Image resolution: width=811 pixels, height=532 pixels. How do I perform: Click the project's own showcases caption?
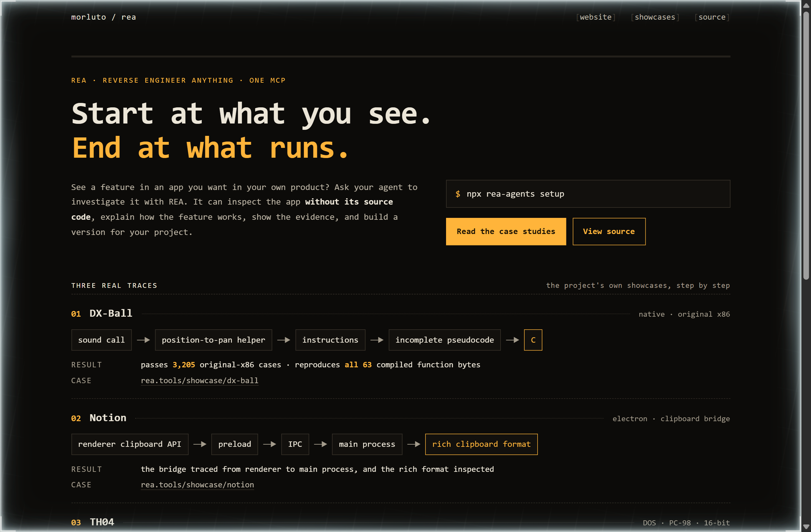638,285
